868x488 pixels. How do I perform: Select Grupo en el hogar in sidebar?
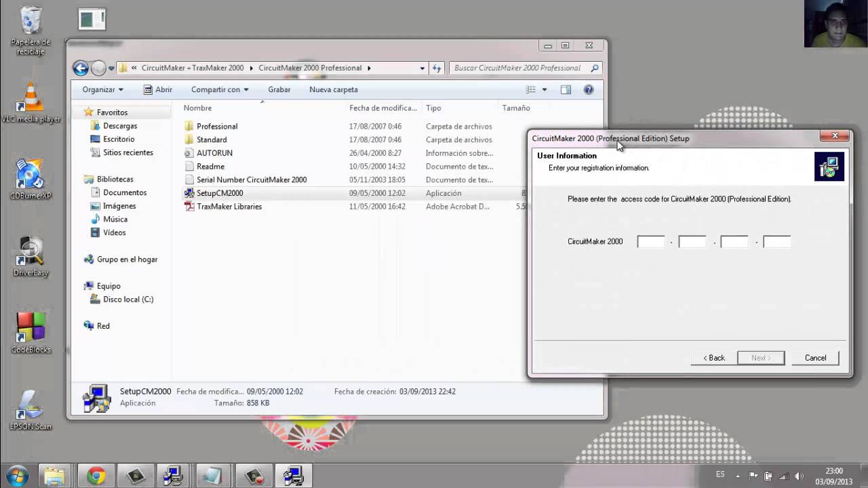coord(127,259)
